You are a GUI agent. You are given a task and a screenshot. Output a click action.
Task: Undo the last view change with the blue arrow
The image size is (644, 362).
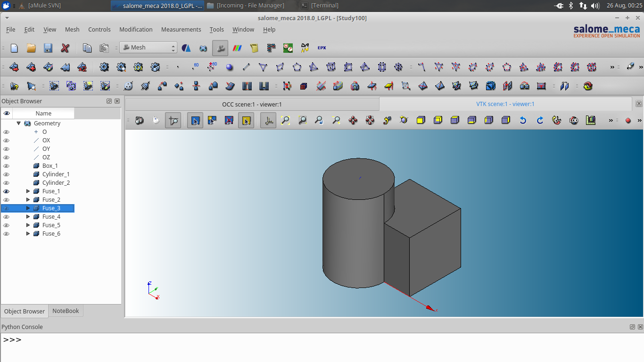[522, 120]
